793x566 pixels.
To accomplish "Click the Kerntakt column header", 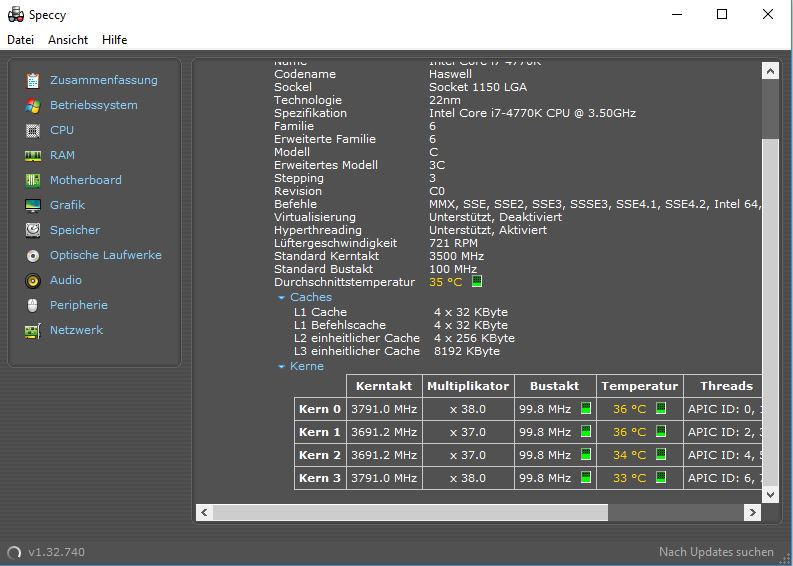I will pyautogui.click(x=384, y=386).
